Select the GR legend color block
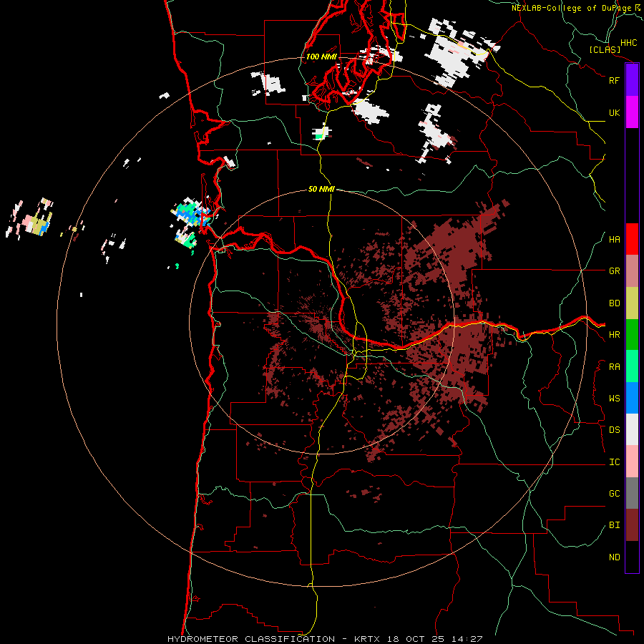The image size is (644, 644). point(632,271)
